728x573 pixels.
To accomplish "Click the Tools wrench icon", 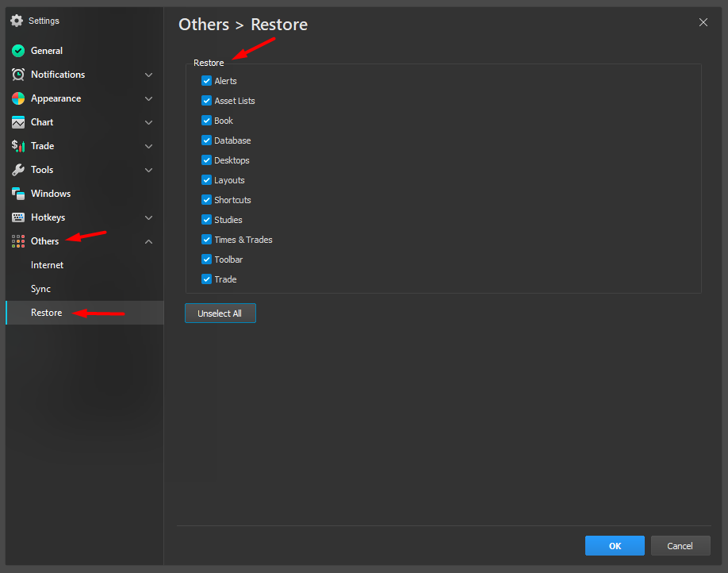I will pos(18,170).
